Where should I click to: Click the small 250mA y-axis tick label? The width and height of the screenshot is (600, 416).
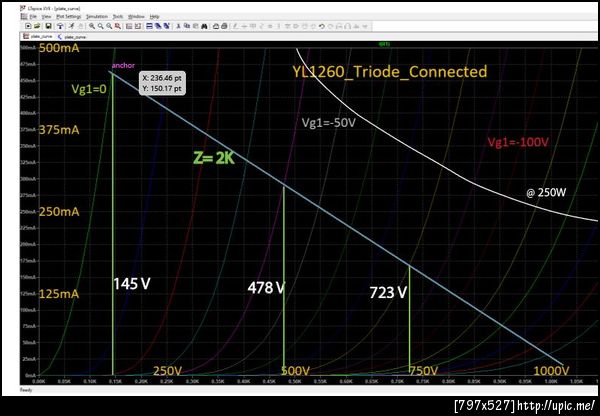click(29, 212)
